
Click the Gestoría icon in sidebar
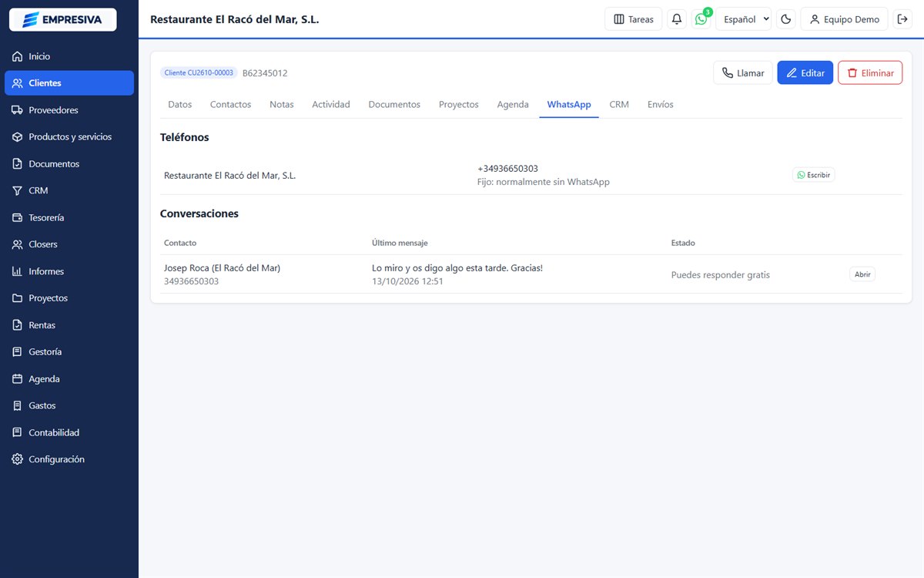[x=17, y=351]
